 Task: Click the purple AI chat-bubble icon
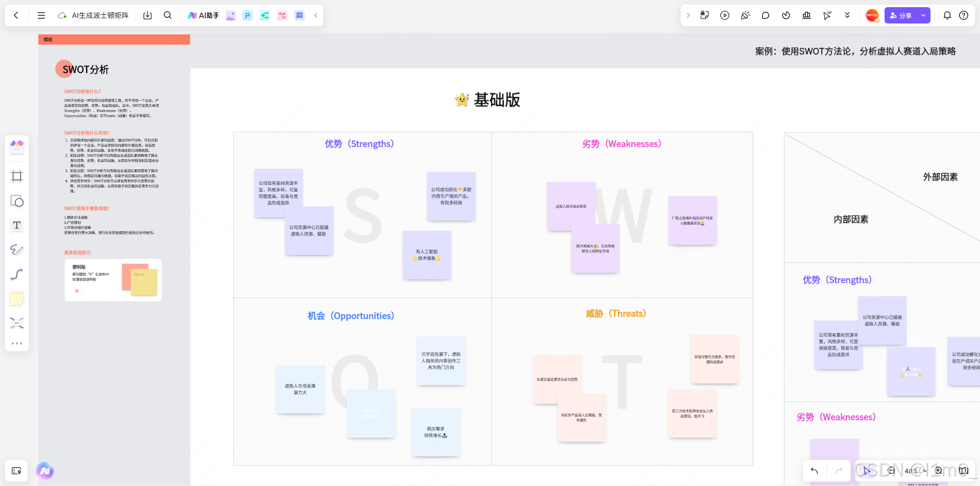pos(300,15)
